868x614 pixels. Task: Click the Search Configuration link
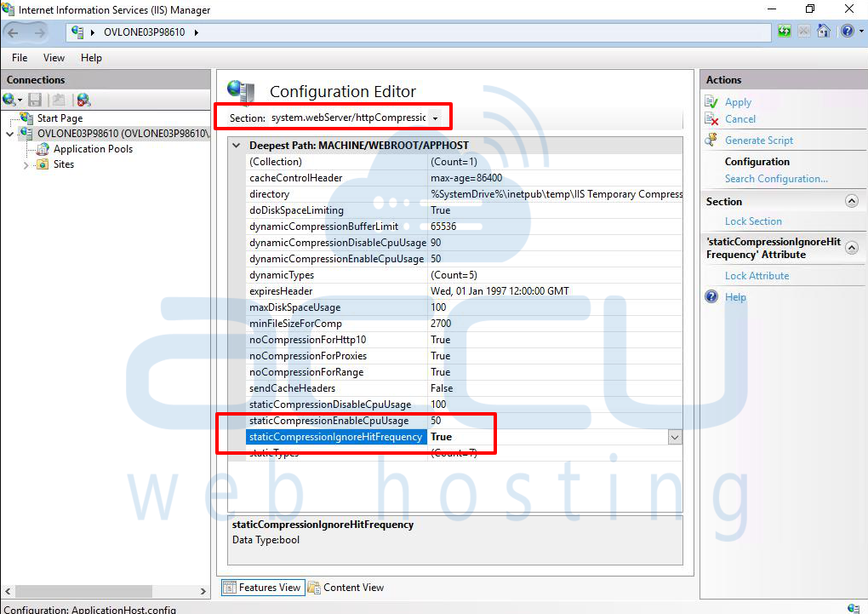point(775,179)
